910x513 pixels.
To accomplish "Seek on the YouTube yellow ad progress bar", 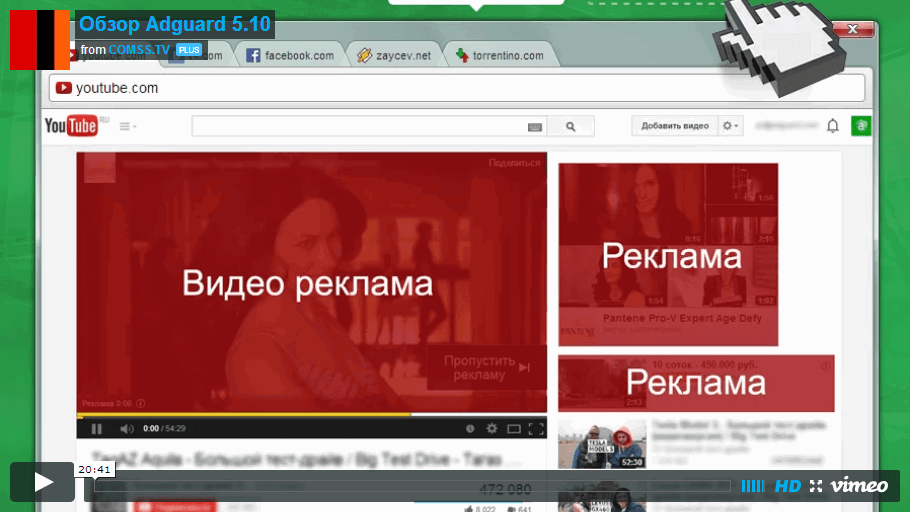I will (x=312, y=414).
